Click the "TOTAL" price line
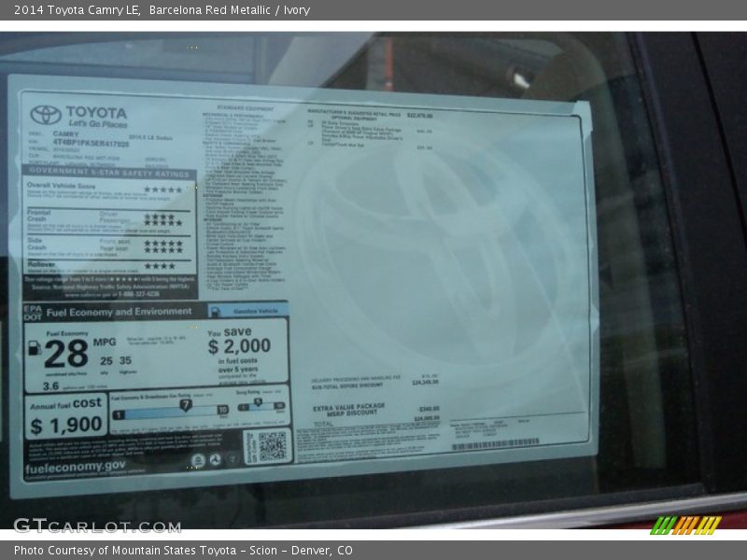747x560 pixels. click(376, 422)
